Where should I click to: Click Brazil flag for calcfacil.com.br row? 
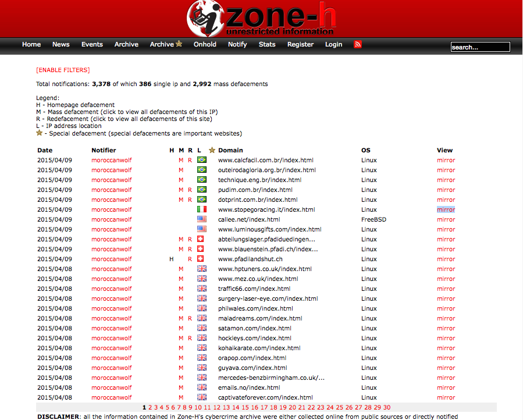[x=201, y=160]
